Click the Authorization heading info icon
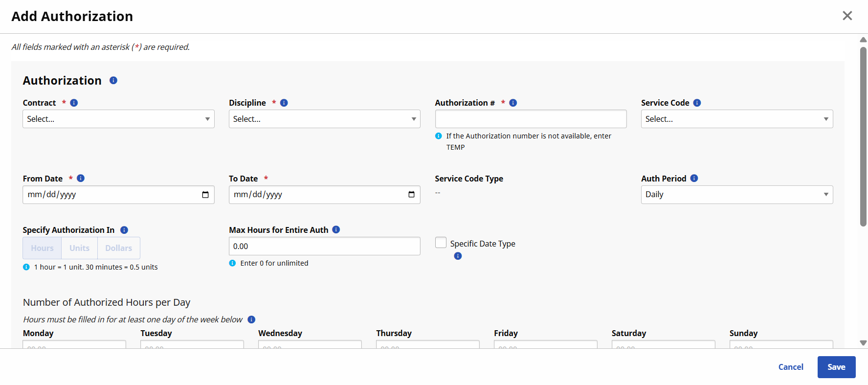 coord(113,80)
